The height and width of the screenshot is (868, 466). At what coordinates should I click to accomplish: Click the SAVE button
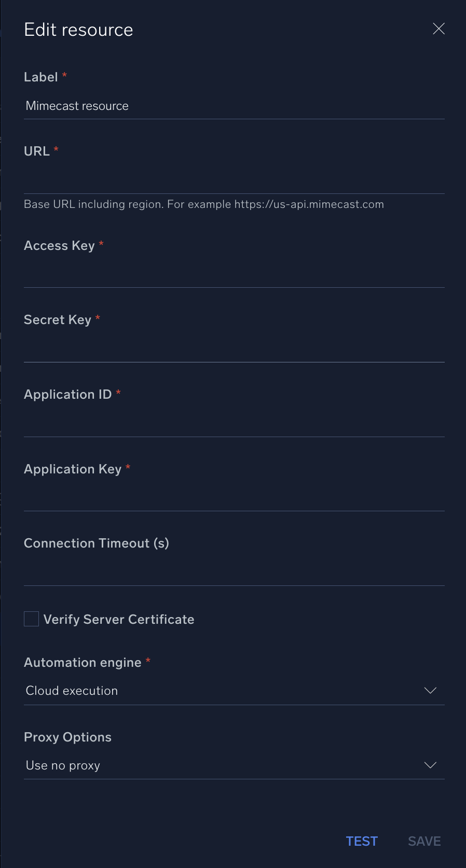[x=424, y=841]
